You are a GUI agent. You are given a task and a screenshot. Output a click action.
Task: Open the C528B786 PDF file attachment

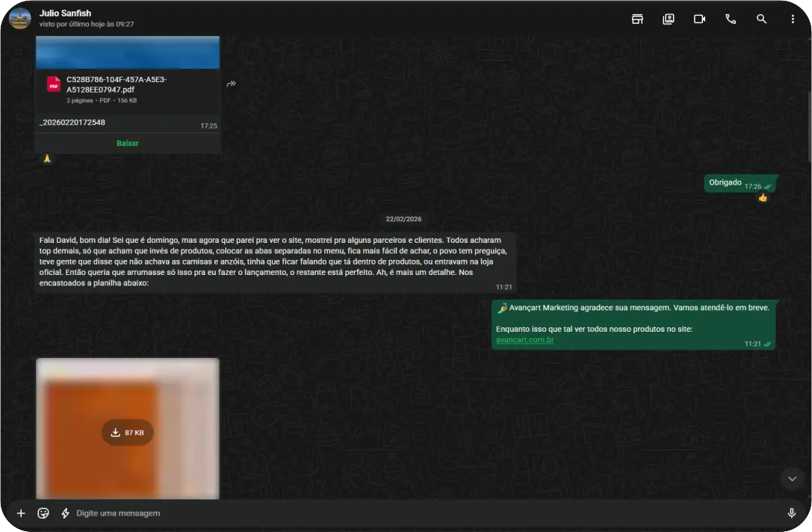[x=128, y=89]
